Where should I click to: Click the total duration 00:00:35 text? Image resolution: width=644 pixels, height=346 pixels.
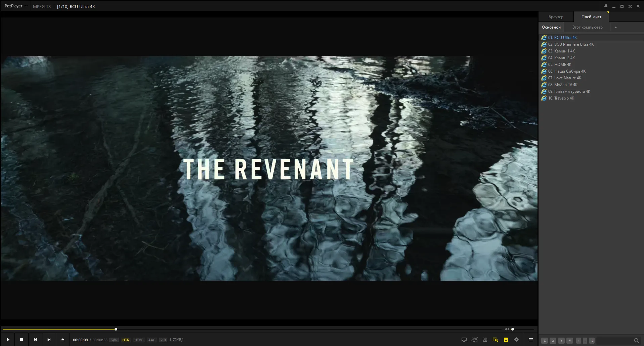100,340
